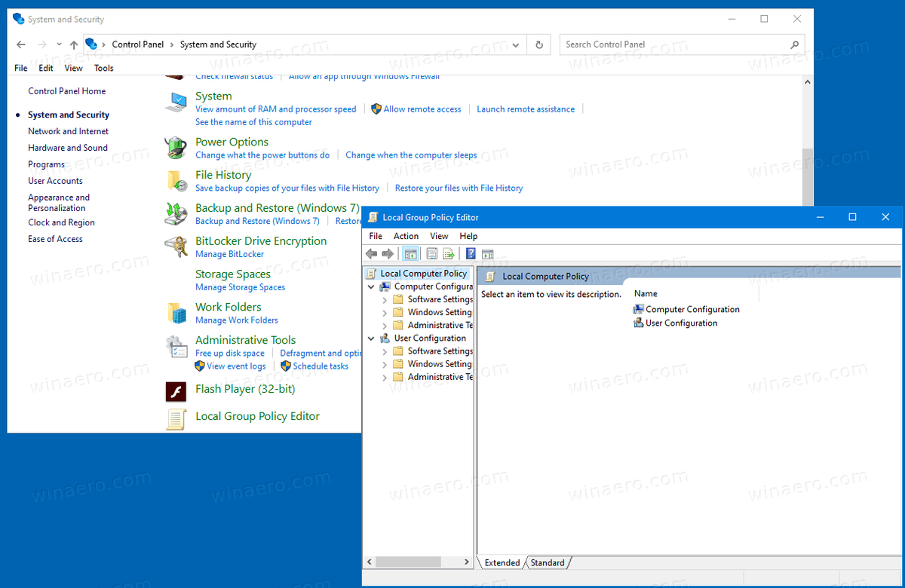
Task: Open the Action menu in Policy Editor
Action: (x=406, y=236)
